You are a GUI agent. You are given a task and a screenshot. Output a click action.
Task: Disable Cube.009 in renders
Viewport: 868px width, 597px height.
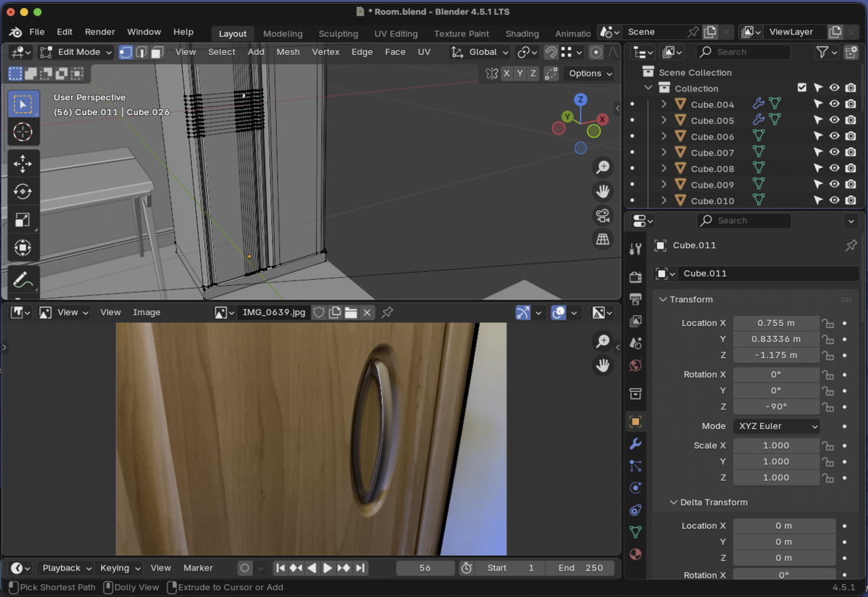[850, 185]
